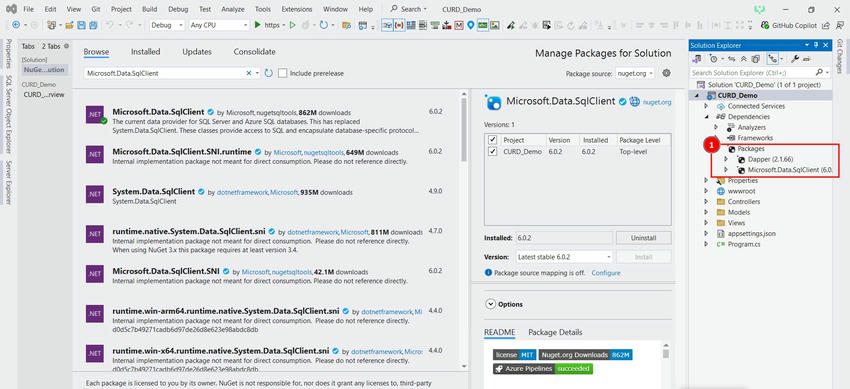This screenshot has width=850, height=389.
Task: Switch to the Installed tab
Action: [145, 52]
